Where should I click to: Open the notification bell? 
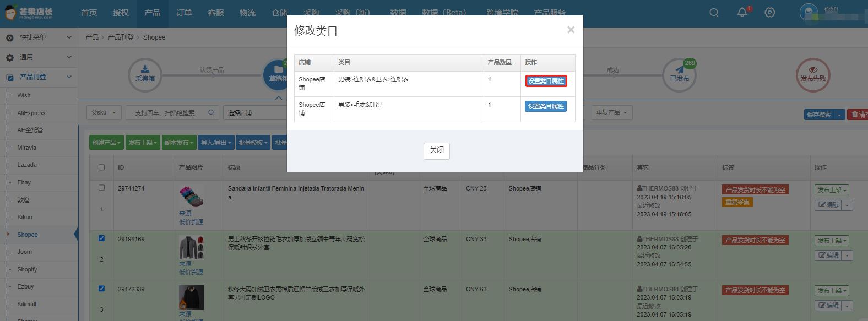click(x=742, y=12)
